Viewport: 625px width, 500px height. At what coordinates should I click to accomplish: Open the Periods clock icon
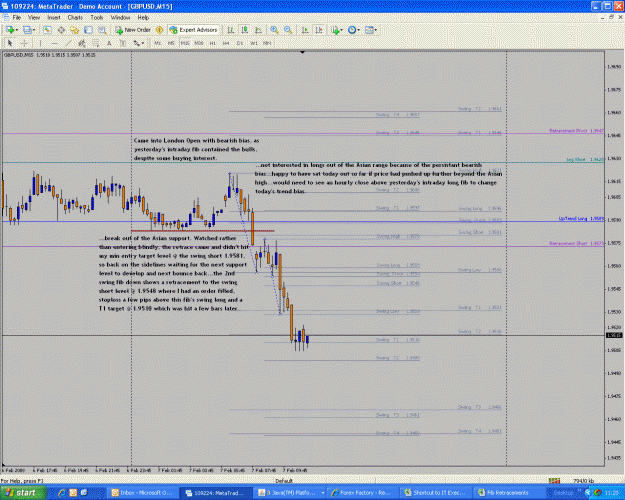(x=352, y=30)
